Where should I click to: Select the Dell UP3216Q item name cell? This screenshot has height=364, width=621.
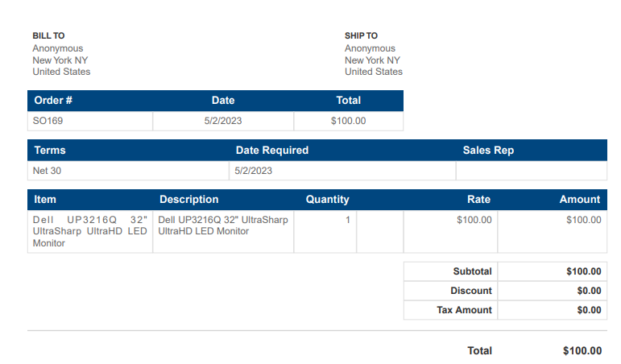tap(90, 231)
